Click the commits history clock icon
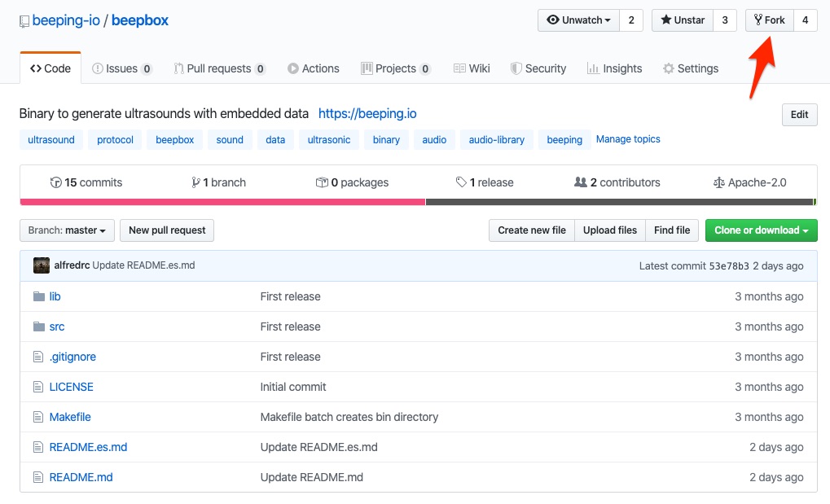Image resolution: width=830 pixels, height=504 pixels. 55,182
